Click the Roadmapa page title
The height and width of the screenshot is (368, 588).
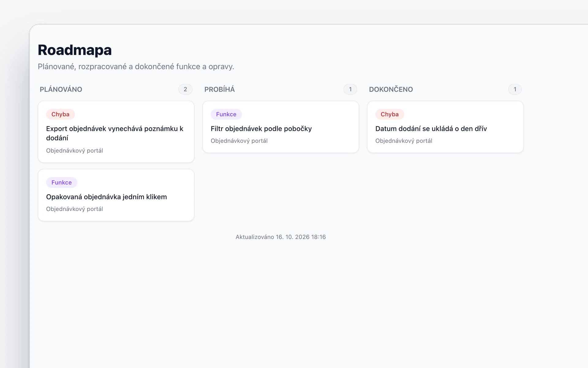pos(75,50)
